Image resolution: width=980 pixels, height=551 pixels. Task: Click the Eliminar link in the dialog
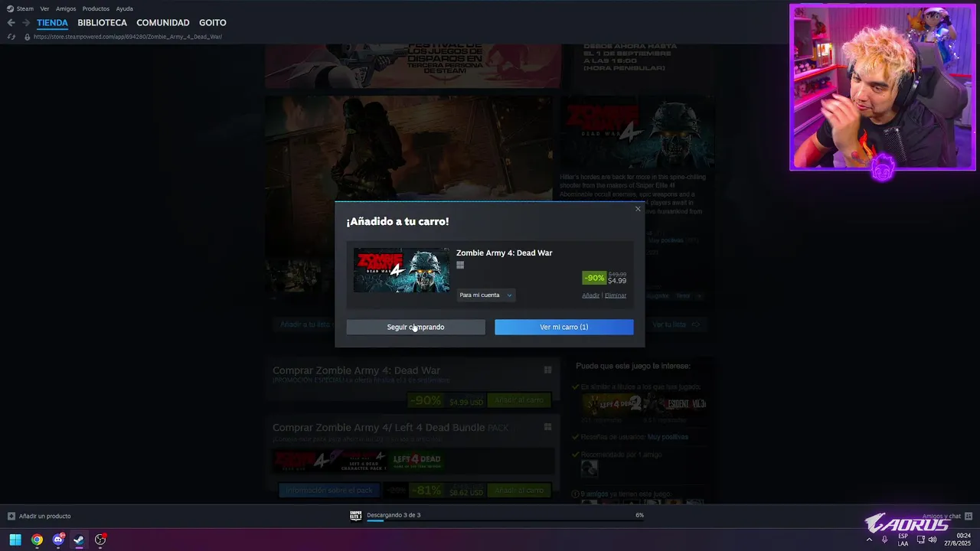coord(616,295)
